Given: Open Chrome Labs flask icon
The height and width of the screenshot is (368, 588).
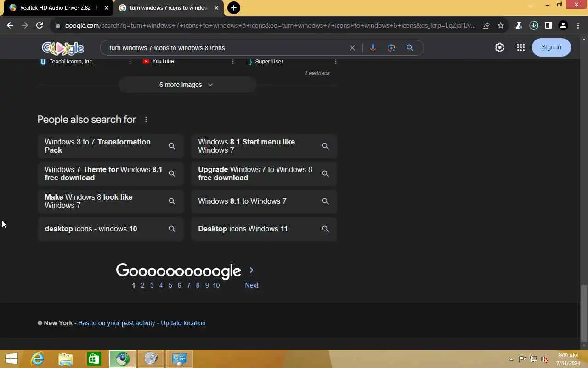Looking at the screenshot, I should pos(519,26).
